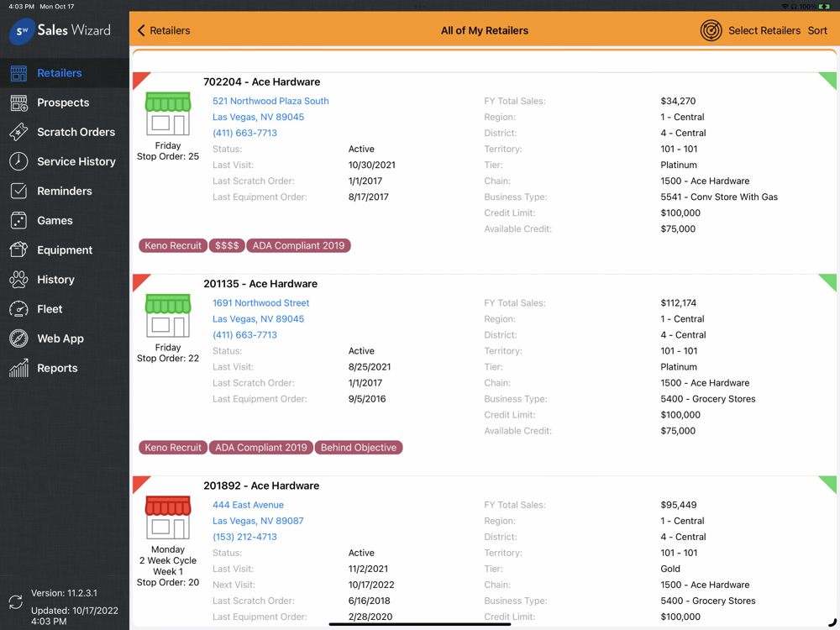Call (411) 663-7713 for retailer 201135
The height and width of the screenshot is (630, 840).
pyautogui.click(x=244, y=335)
